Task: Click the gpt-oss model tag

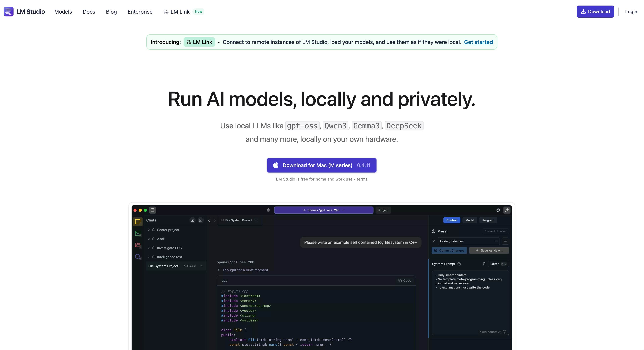Action: pyautogui.click(x=302, y=126)
